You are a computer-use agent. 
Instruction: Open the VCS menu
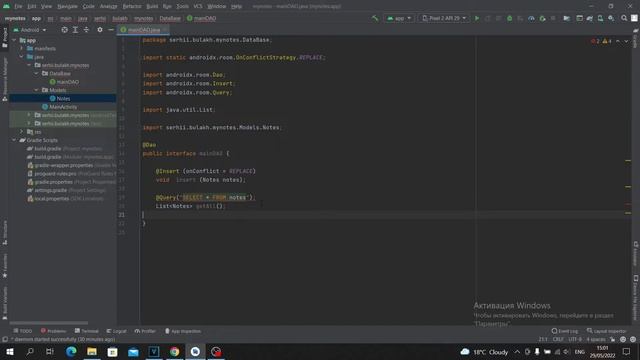(x=198, y=6)
